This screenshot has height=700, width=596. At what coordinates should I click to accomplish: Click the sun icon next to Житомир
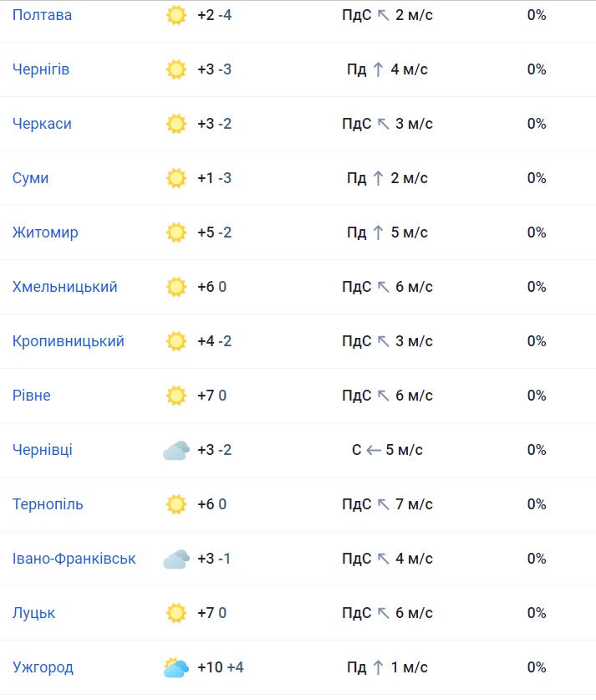176,232
